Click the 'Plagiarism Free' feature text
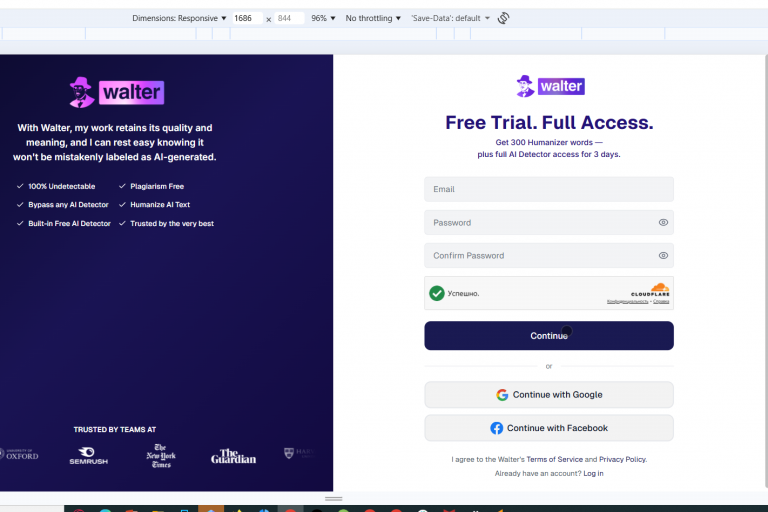 click(x=157, y=187)
